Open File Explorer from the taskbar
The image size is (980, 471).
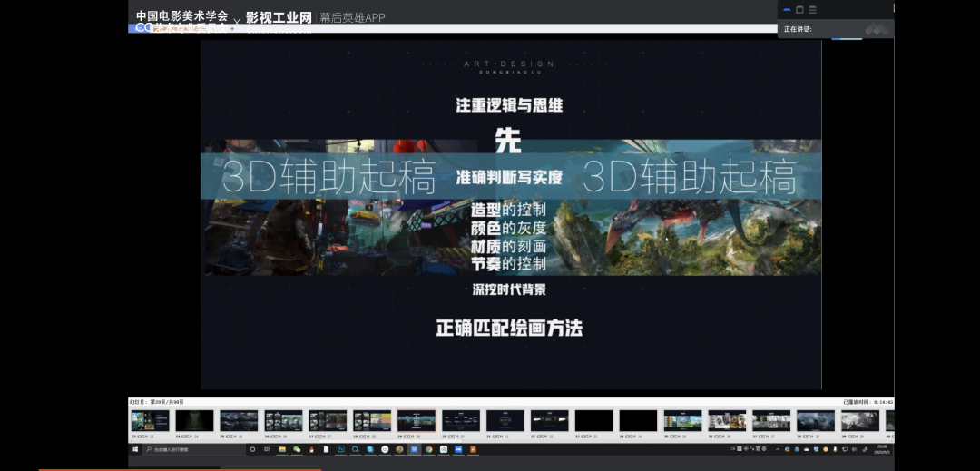point(282,449)
